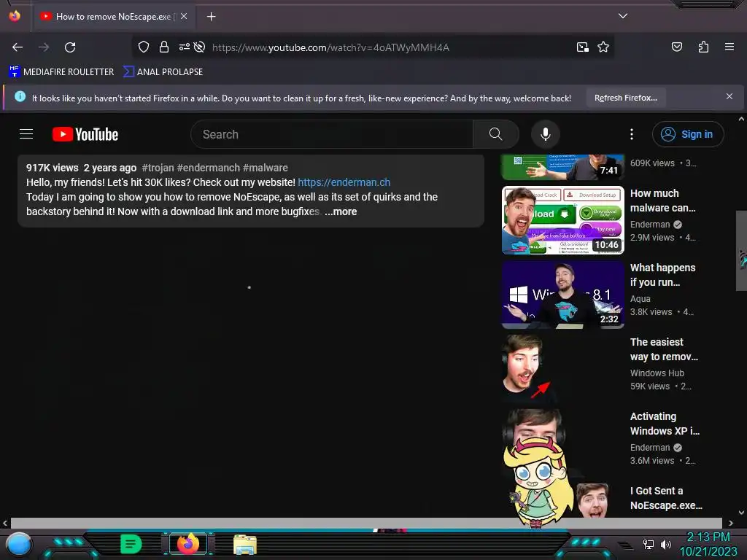Open second bookmark in bookmarks toolbar
The width and height of the screenshot is (747, 560).
pyautogui.click(x=163, y=72)
